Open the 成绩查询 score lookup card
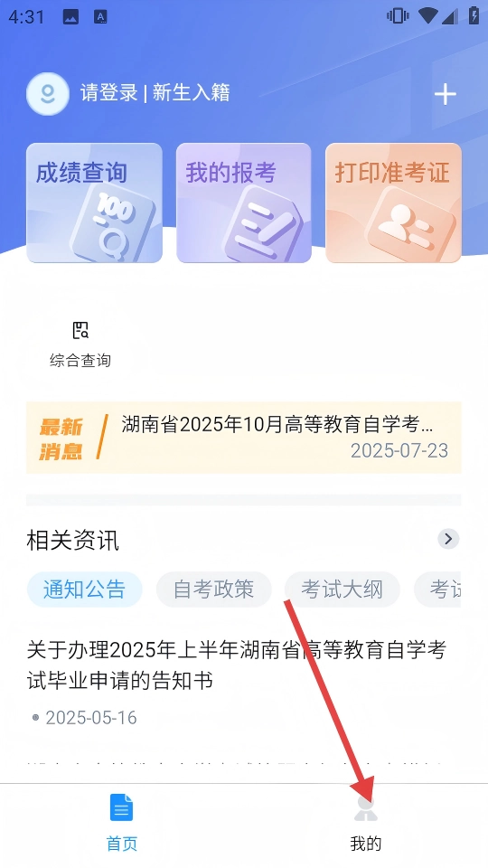This screenshot has width=488, height=868. point(94,203)
